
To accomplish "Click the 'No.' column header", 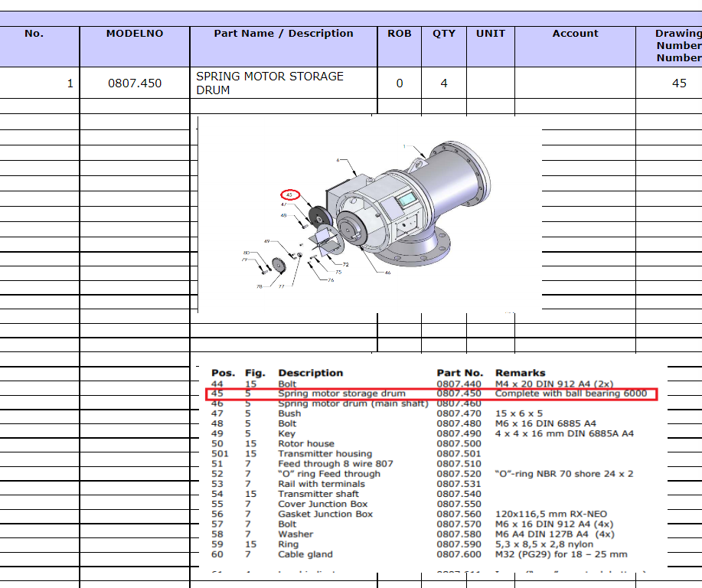I will click(x=34, y=34).
